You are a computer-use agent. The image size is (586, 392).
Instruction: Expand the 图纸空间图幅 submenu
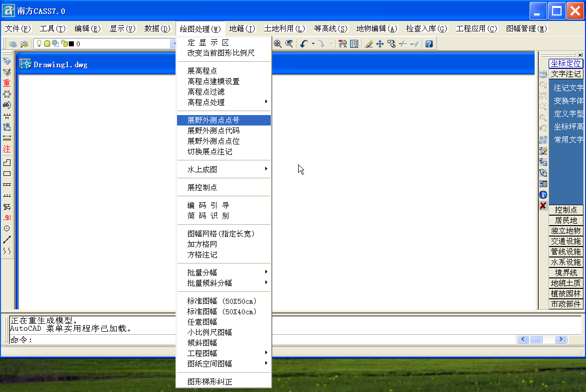pyautogui.click(x=224, y=364)
